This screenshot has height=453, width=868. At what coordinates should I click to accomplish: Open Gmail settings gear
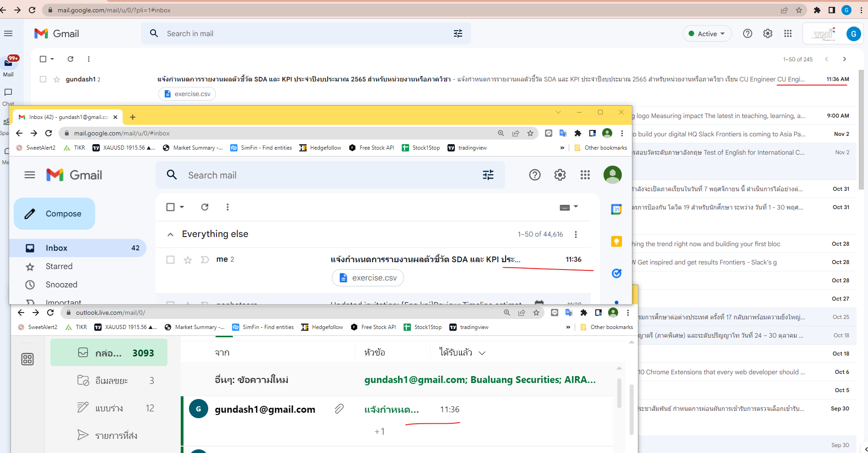click(x=560, y=175)
